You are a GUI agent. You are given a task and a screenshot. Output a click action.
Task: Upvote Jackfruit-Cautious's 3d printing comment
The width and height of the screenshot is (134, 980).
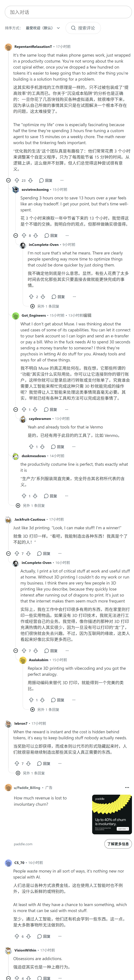[x=17, y=554]
